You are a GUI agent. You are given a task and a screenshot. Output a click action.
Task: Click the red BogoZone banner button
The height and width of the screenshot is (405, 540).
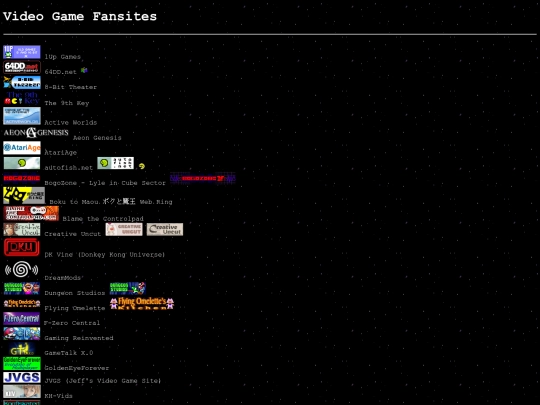tap(22, 178)
